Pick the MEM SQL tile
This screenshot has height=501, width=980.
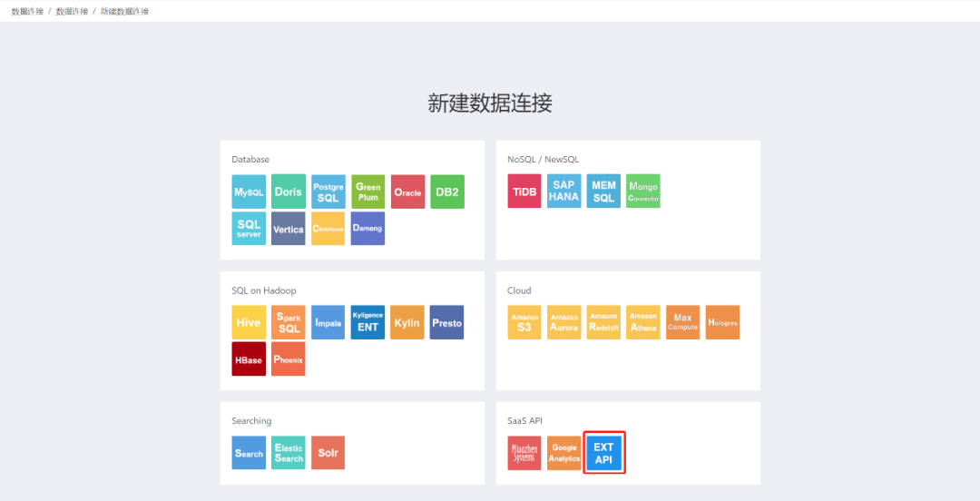coord(603,192)
